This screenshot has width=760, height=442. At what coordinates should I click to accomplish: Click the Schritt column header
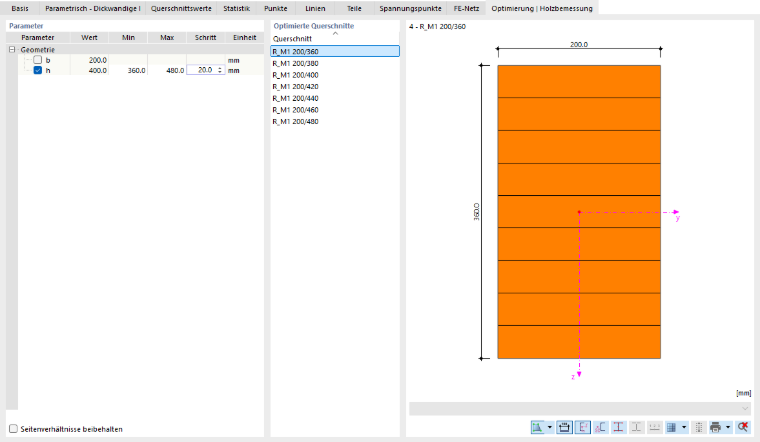click(x=206, y=37)
